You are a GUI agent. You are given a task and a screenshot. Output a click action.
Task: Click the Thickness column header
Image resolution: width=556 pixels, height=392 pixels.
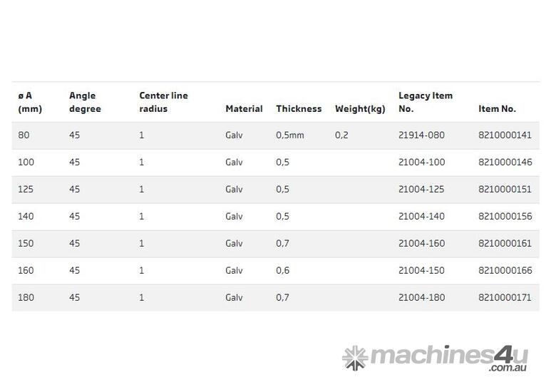pyautogui.click(x=299, y=109)
